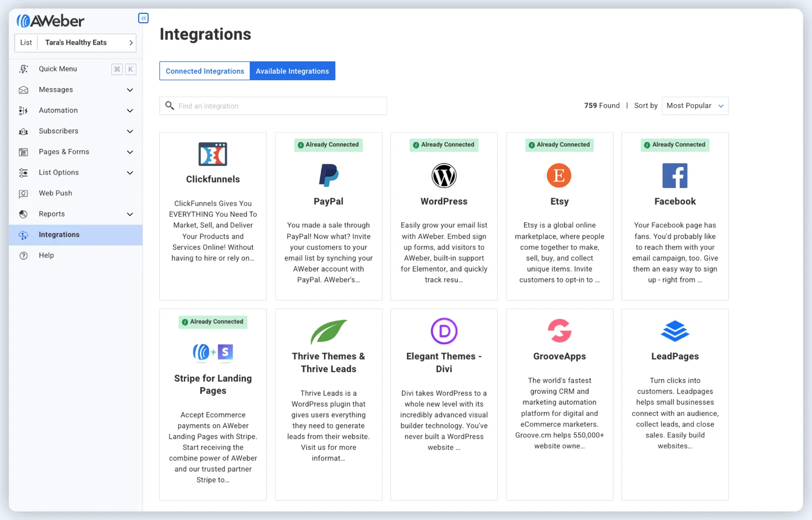Expand the Automation menu chevron
This screenshot has height=520, width=812.
(130, 111)
